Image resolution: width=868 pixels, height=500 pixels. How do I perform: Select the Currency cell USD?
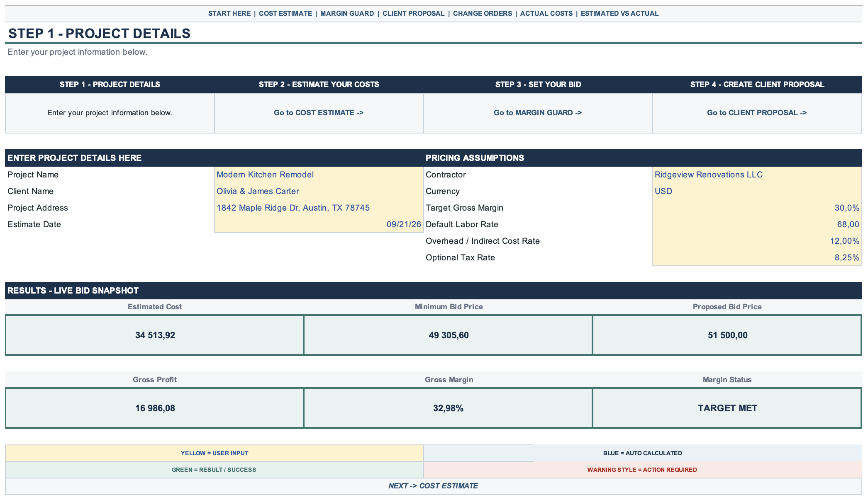pyautogui.click(x=757, y=191)
